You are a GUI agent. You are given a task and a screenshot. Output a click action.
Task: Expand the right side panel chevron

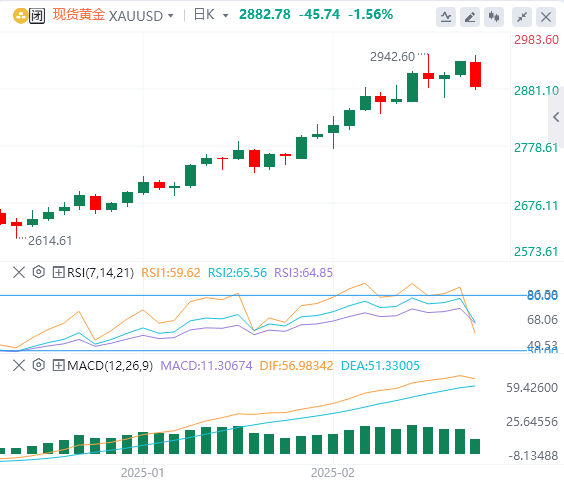pos(556,117)
